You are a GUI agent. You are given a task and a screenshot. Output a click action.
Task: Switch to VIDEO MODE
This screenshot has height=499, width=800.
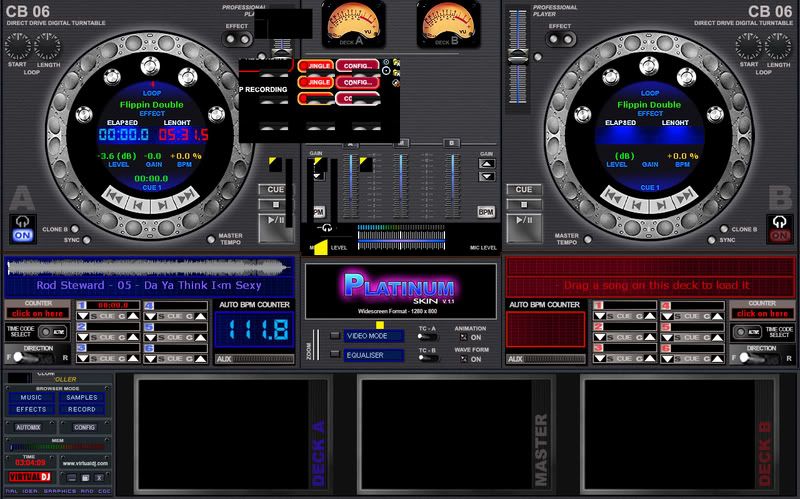373,336
